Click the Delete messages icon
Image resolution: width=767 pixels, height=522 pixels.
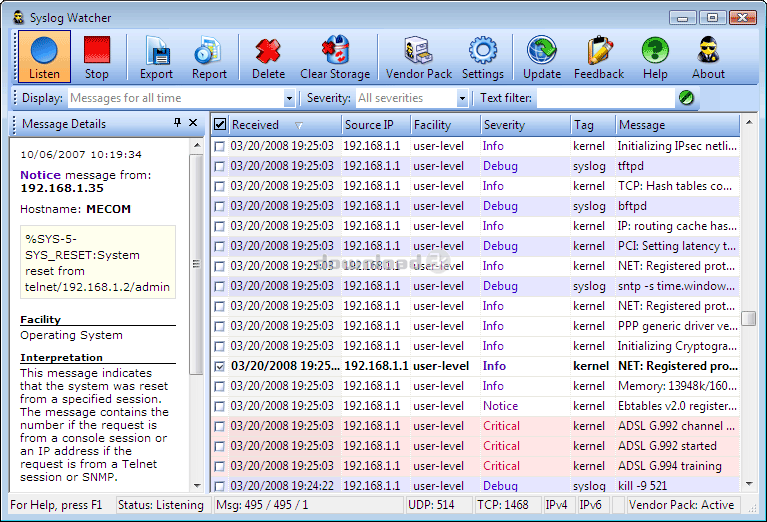click(x=268, y=56)
